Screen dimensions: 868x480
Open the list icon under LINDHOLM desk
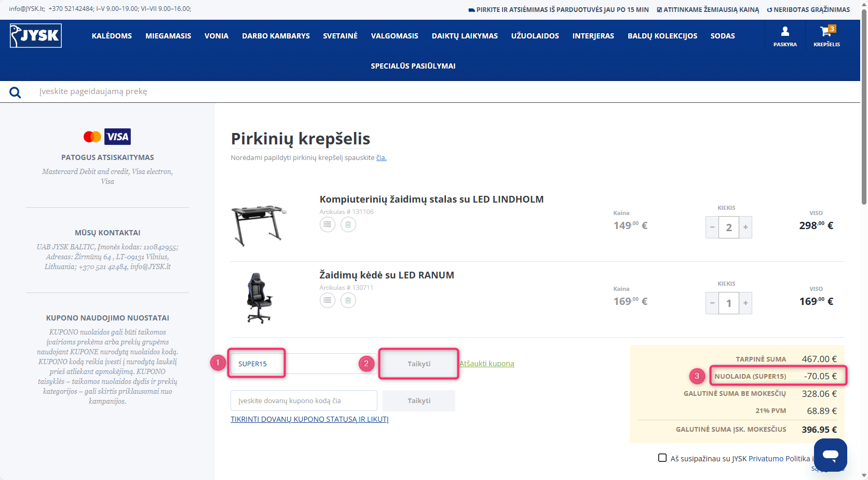point(327,224)
